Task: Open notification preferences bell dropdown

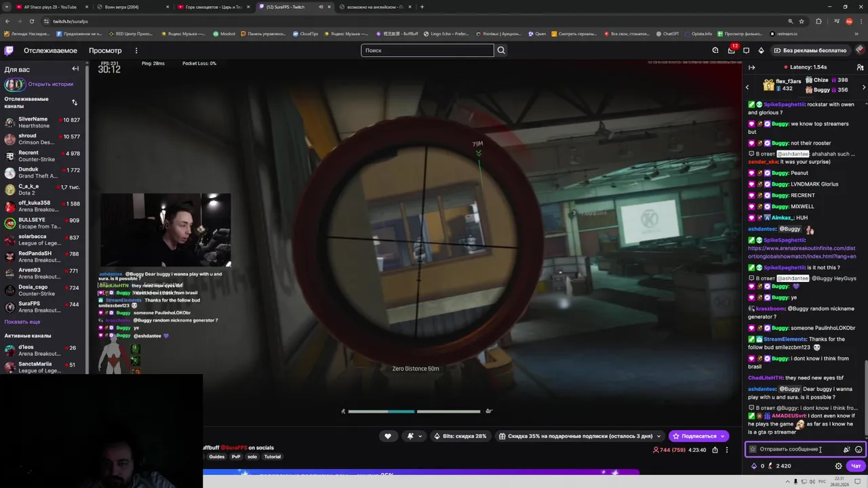Action: point(413,436)
